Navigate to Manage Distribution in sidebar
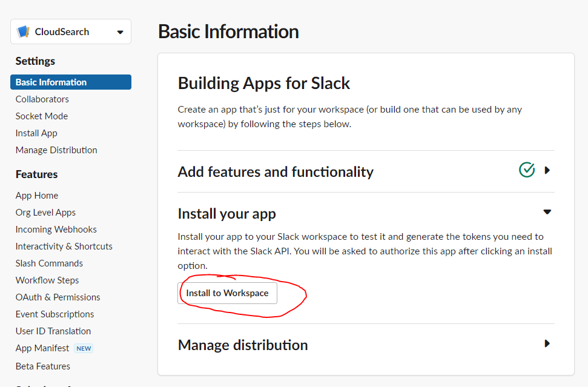588x387 pixels. (x=56, y=150)
